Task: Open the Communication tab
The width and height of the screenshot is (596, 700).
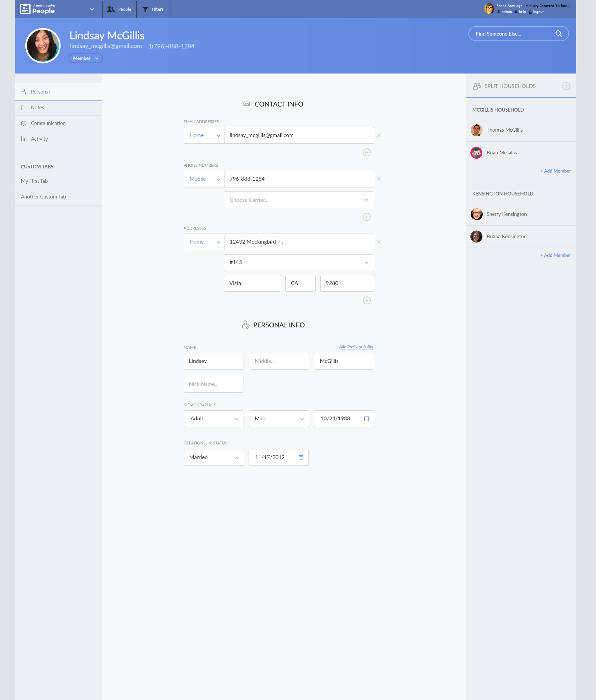Action: 48,123
